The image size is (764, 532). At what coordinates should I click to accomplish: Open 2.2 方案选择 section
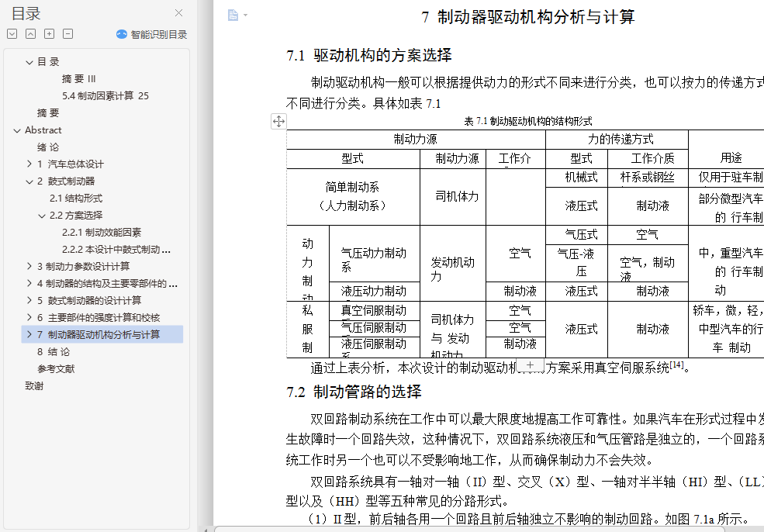coord(76,216)
